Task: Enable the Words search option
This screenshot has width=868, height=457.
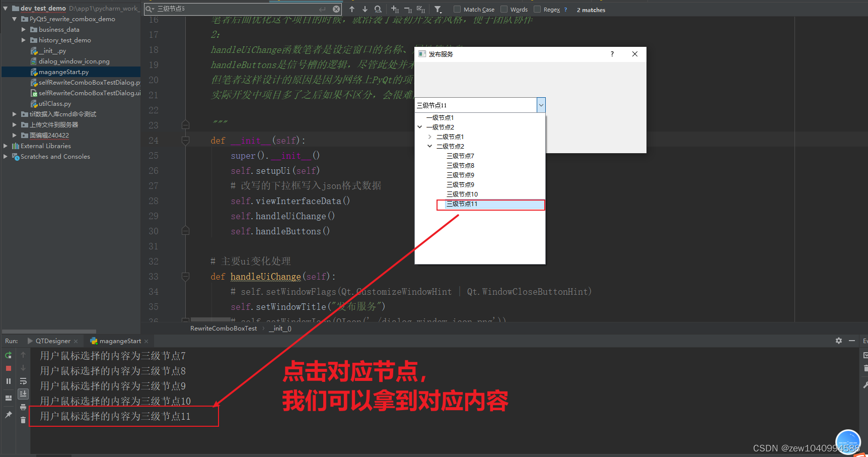Action: coord(503,9)
